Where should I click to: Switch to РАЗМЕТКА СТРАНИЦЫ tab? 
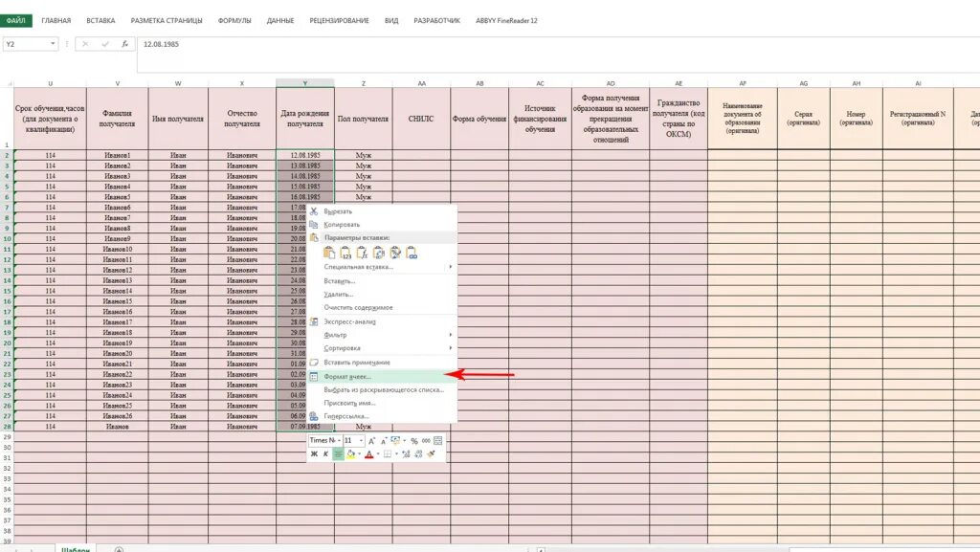pos(167,21)
